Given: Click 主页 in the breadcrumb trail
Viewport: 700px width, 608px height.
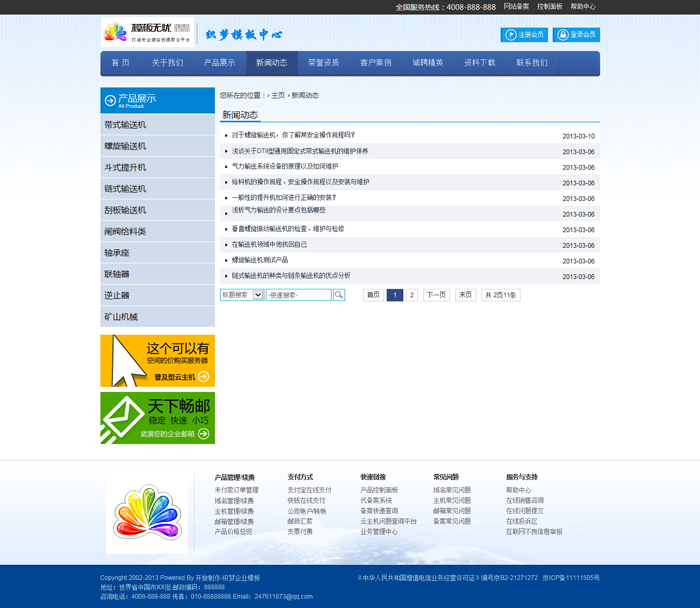Looking at the screenshot, I should tap(278, 95).
